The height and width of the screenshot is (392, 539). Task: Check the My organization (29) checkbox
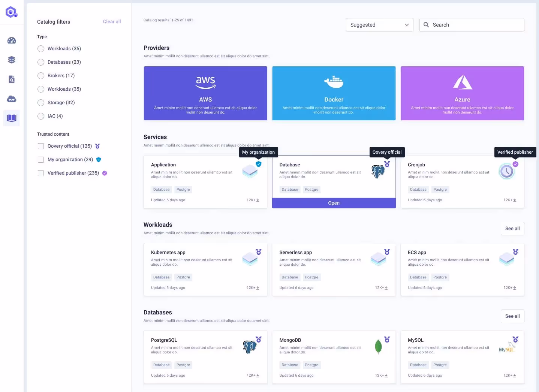(41, 160)
